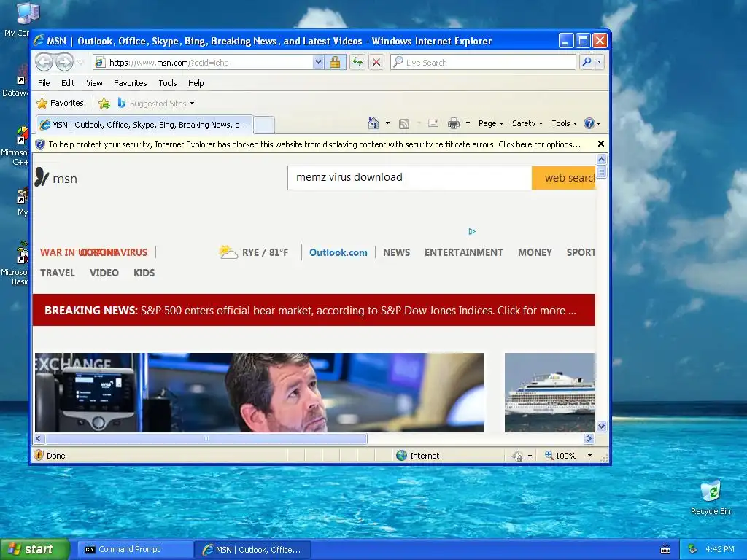Click the AdChoices triangle icon
The image size is (747, 560).
pos(472,231)
